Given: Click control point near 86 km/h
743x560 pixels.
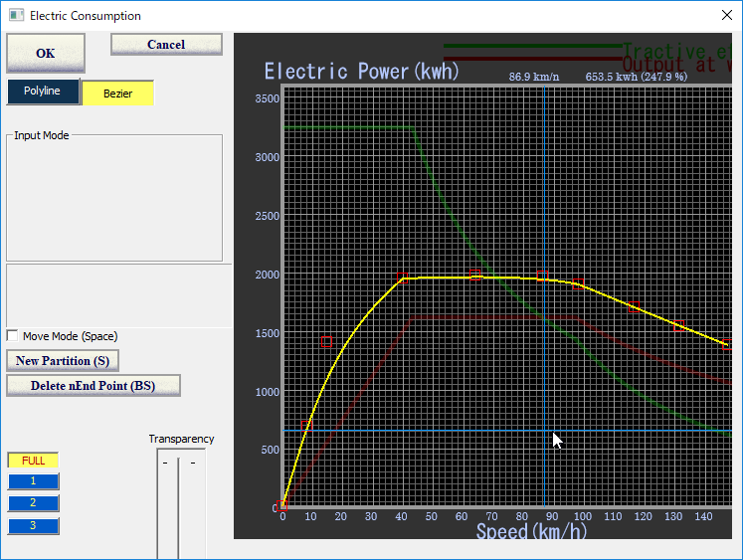Looking at the screenshot, I should [542, 276].
